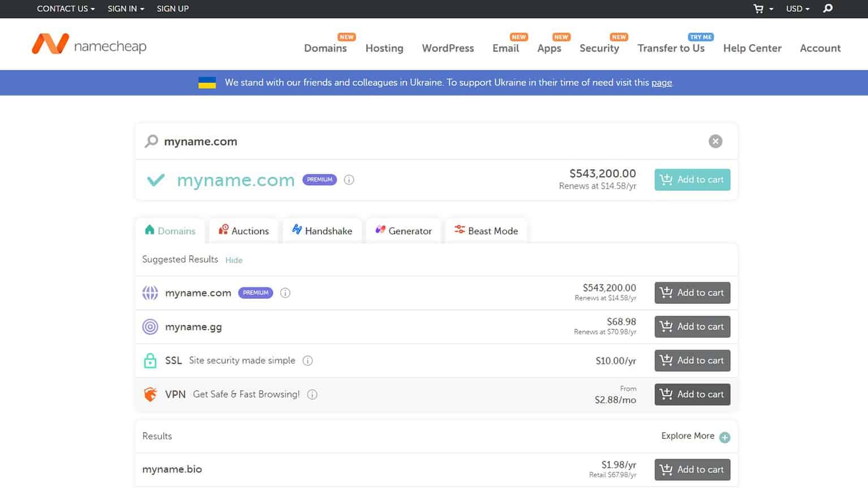
Task: Open the WordPress navigation menu
Action: (x=448, y=48)
